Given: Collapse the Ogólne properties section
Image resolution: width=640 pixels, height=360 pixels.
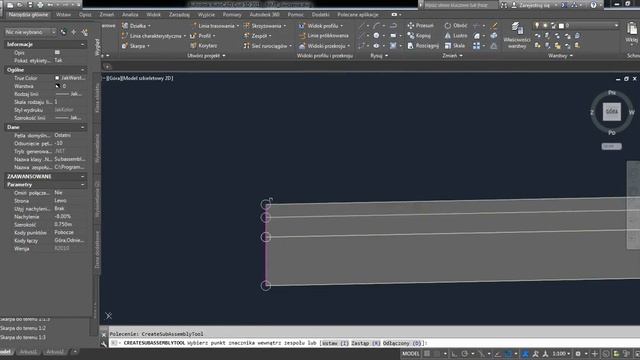Looking at the screenshot, I should 82,70.
